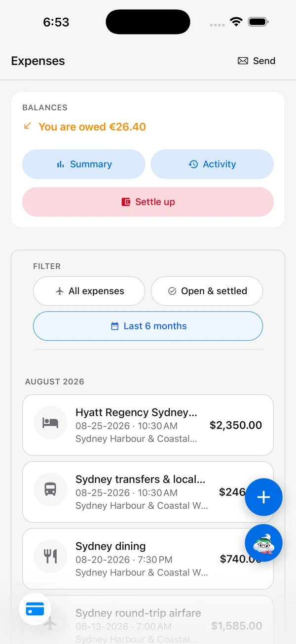Switch to the Summary view
Viewport: 296px width, 644px height.
point(84,164)
